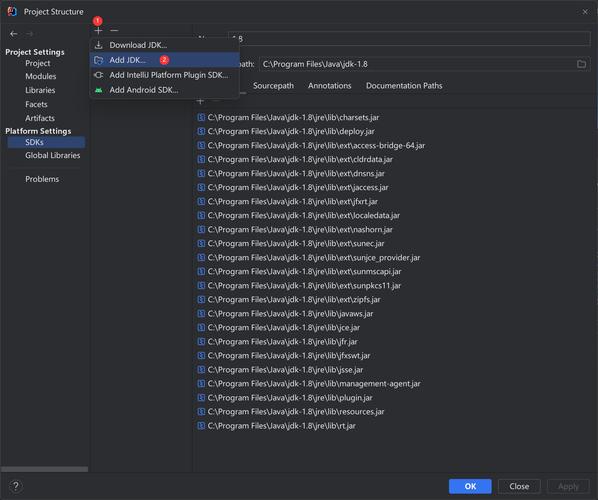Select the jaccess.jar entry

click(293, 188)
